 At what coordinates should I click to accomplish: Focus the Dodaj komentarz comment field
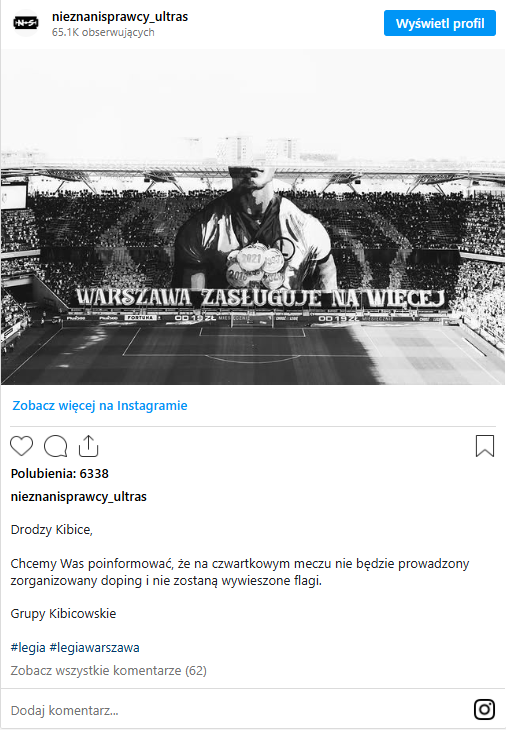pos(237,710)
